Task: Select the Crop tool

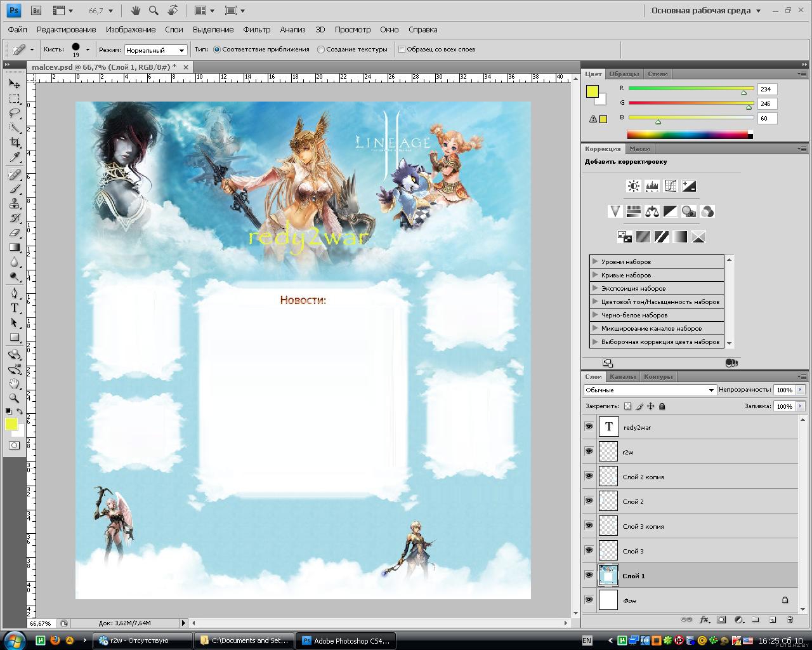Action: [15, 143]
